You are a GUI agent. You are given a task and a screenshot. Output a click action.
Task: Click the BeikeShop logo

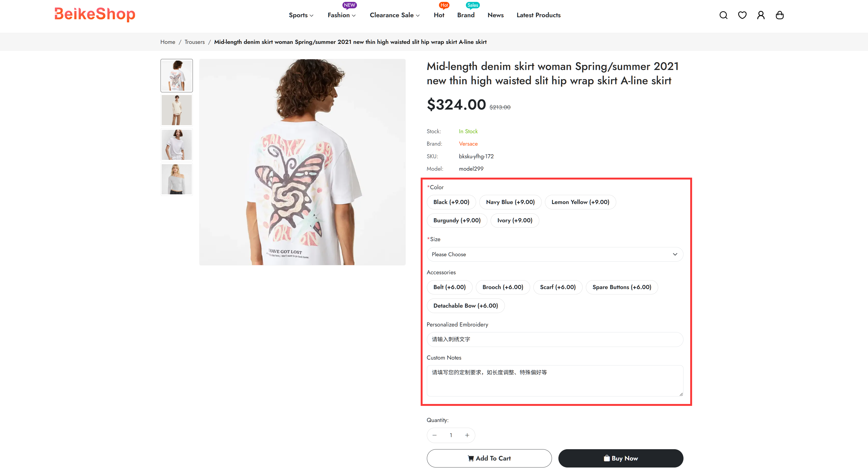pyautogui.click(x=95, y=14)
